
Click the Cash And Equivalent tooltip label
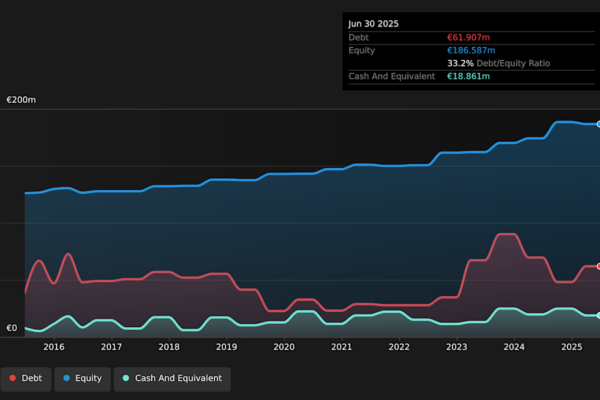(x=391, y=76)
